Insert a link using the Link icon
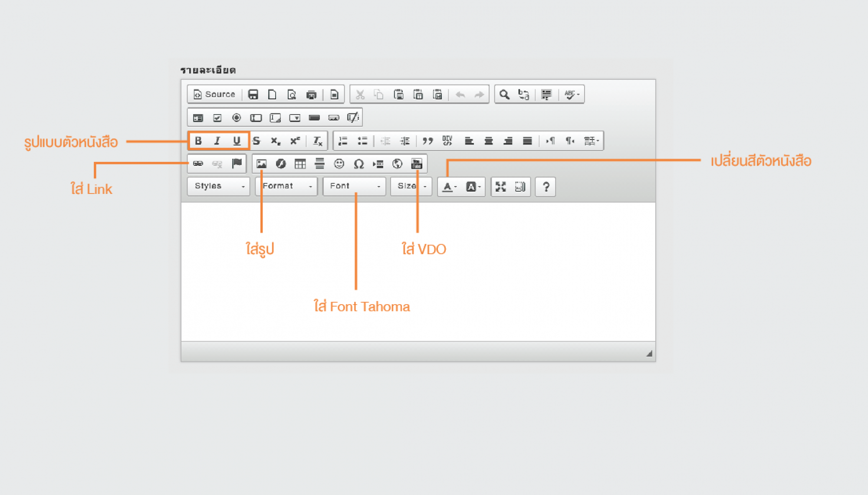This screenshot has width=868, height=495. (x=198, y=164)
